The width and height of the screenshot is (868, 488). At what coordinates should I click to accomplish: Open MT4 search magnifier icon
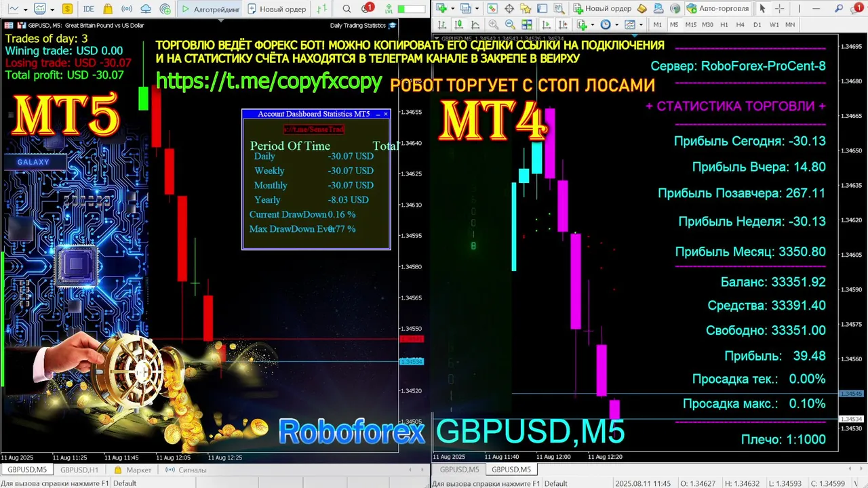pyautogui.click(x=838, y=8)
